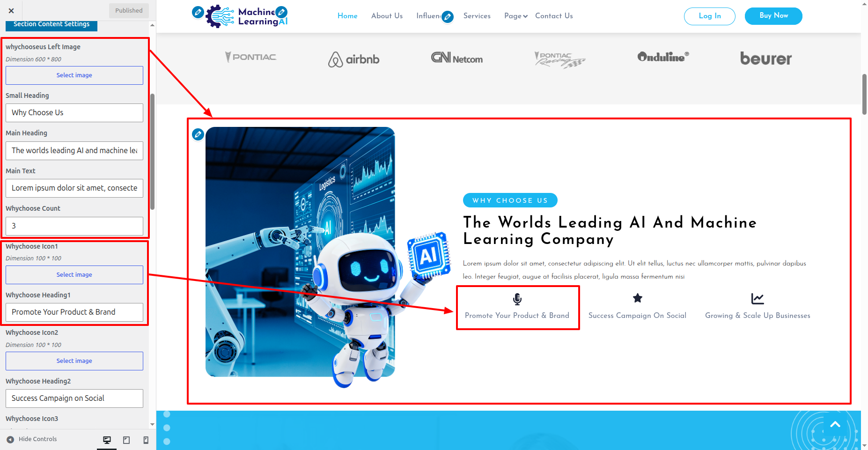
Task: Close the customizer with the X button
Action: click(11, 11)
